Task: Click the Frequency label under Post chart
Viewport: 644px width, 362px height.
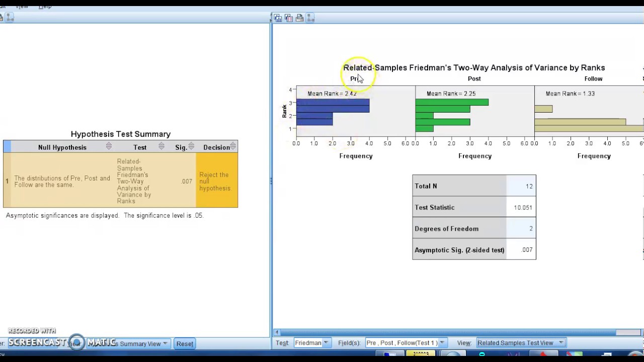Action: 475,156
